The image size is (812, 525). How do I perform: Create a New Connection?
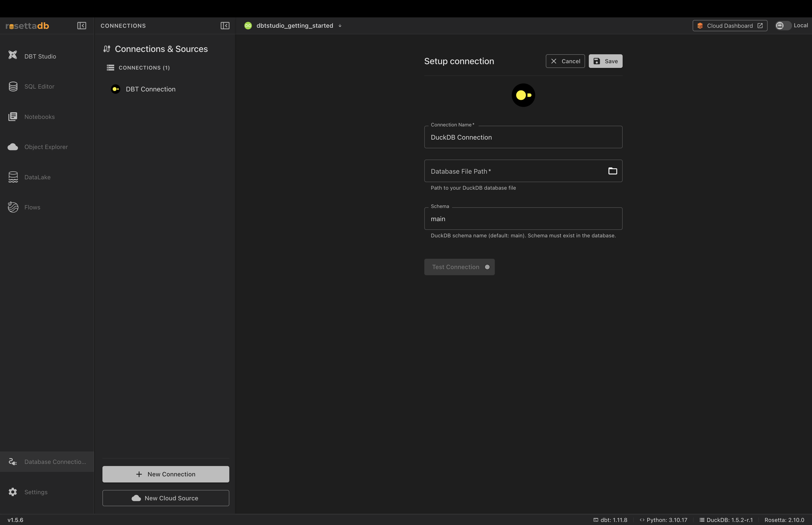[166, 474]
